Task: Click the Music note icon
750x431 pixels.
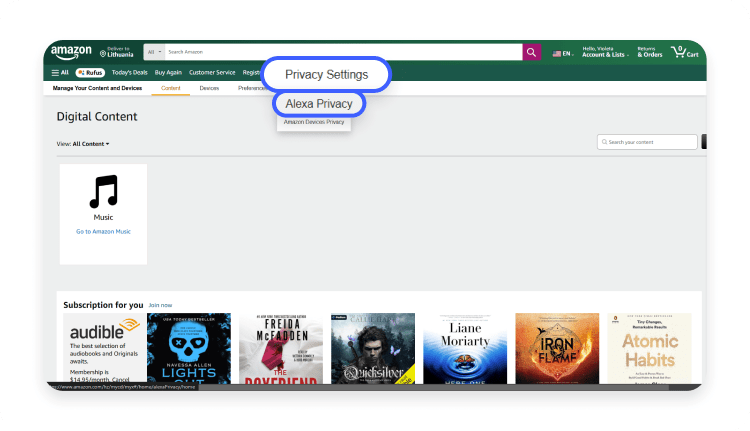Action: pyautogui.click(x=103, y=191)
